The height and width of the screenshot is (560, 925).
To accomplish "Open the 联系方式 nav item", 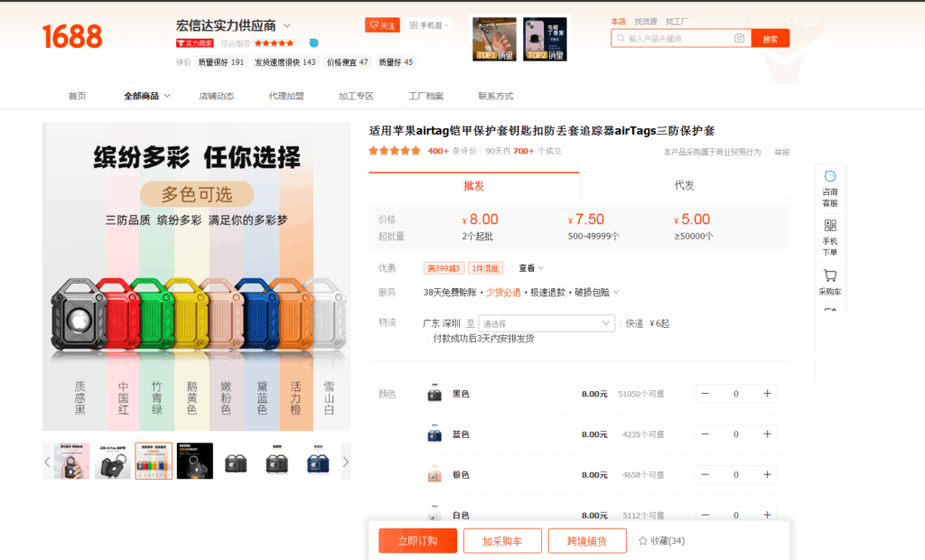I will 496,96.
